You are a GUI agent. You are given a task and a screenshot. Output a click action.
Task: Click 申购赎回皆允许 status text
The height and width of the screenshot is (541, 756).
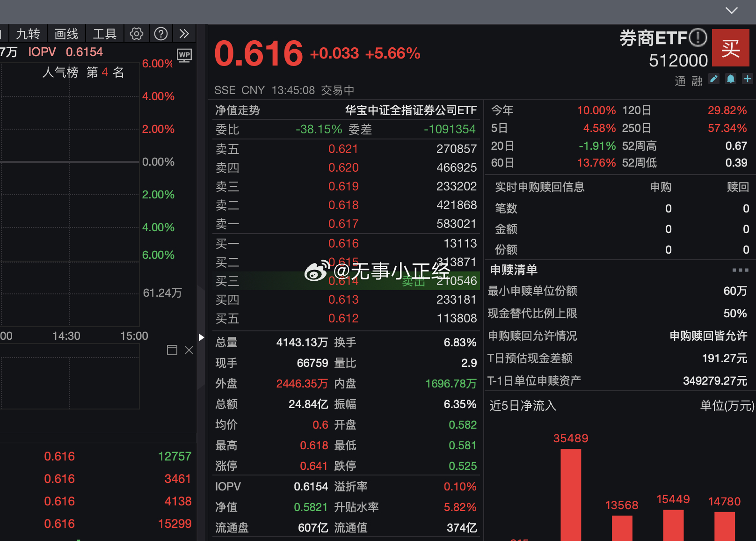point(708,336)
